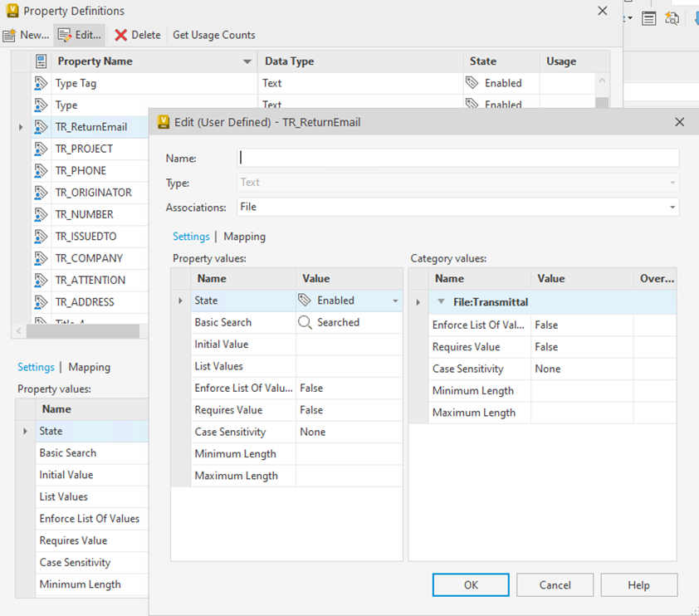
Task: Collapse the File:Transmittal category group
Action: [442, 302]
